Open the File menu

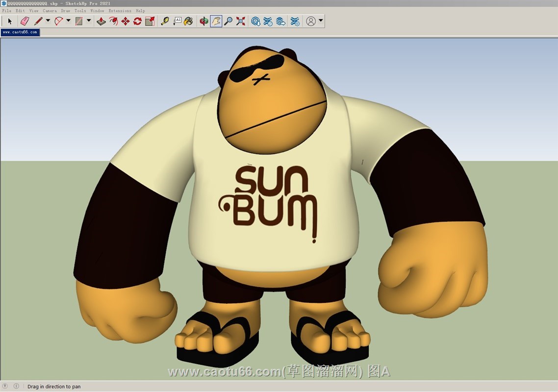pyautogui.click(x=7, y=11)
